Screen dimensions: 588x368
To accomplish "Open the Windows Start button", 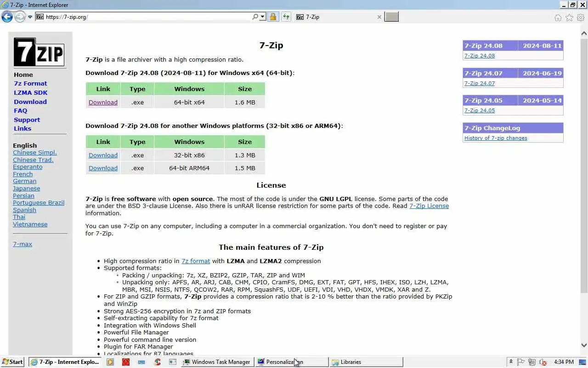I will click(x=12, y=362).
